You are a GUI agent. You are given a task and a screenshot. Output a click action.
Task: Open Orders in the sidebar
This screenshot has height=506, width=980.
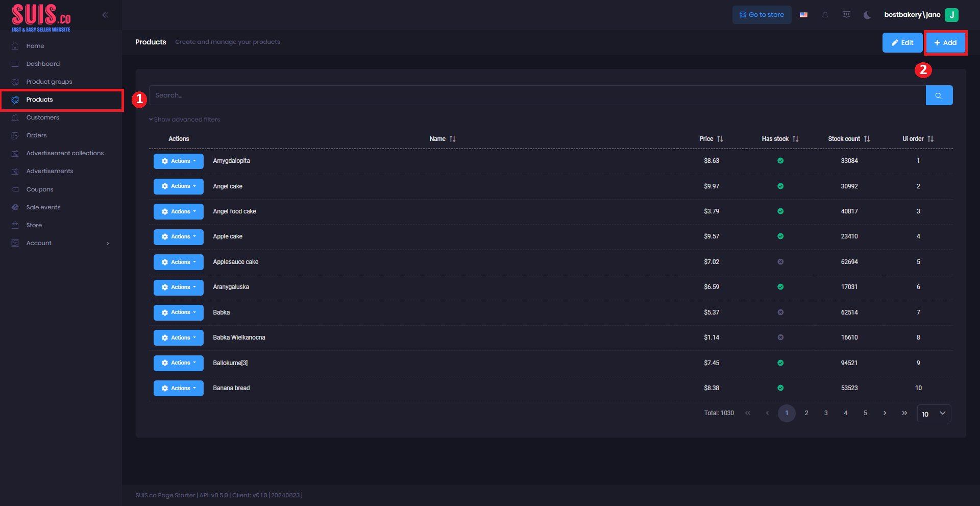click(36, 135)
